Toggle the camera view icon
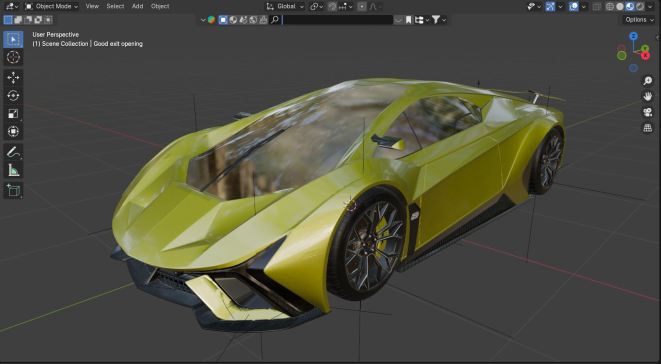Screen dimensions: 661x364 (648, 112)
